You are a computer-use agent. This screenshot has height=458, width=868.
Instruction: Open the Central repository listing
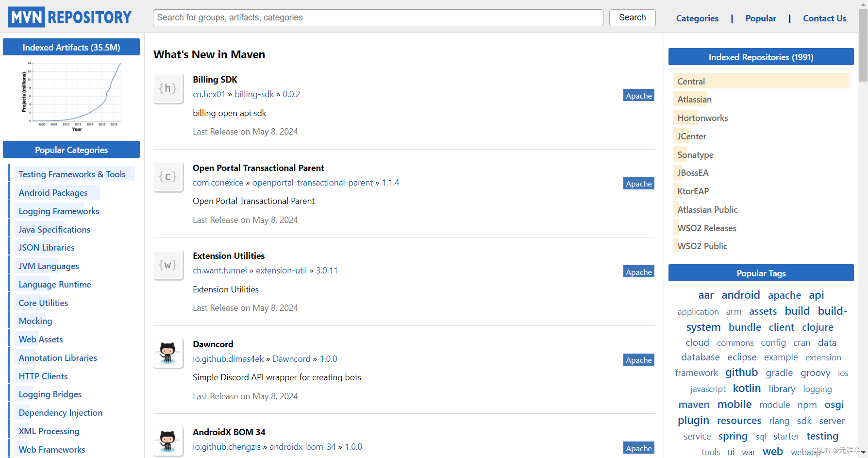tap(691, 81)
